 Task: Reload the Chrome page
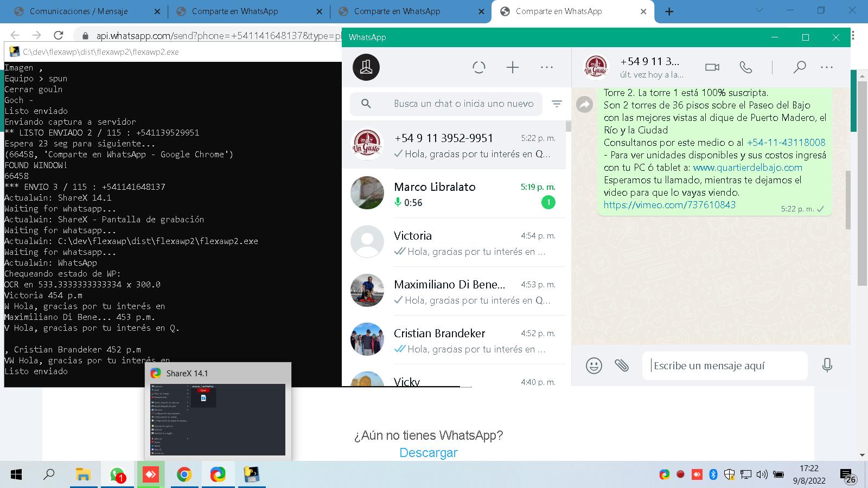(59, 35)
